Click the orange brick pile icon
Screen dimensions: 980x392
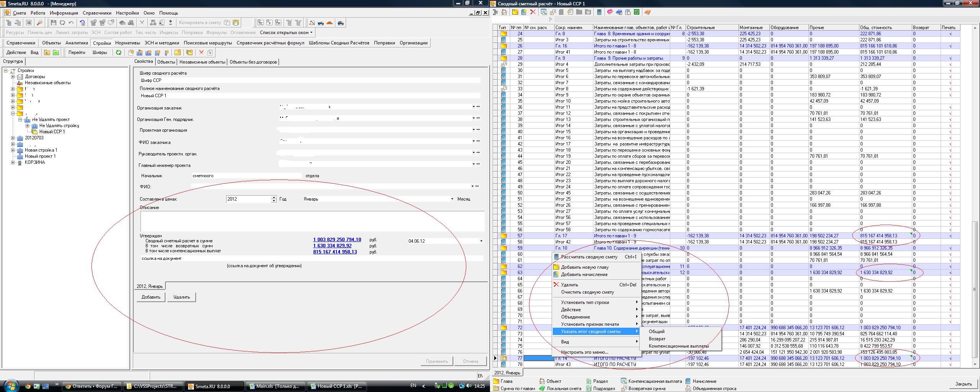(330, 23)
